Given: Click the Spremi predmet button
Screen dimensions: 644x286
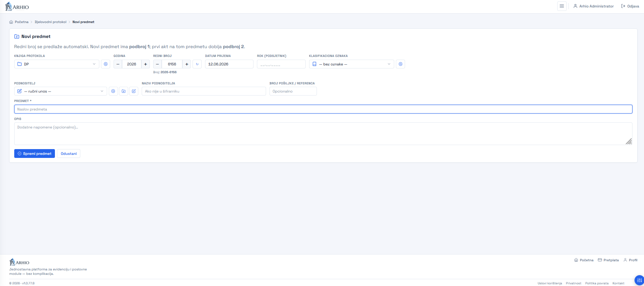Looking at the screenshot, I should point(35,154).
